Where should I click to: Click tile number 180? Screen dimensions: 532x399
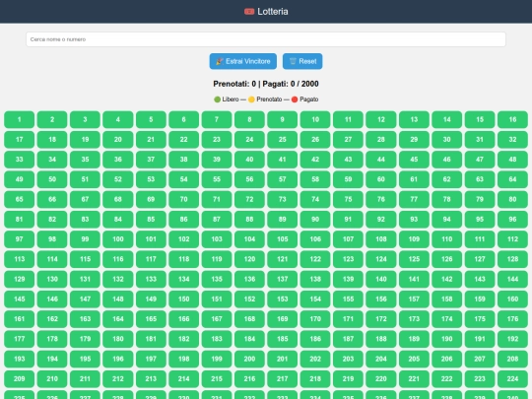point(118,339)
